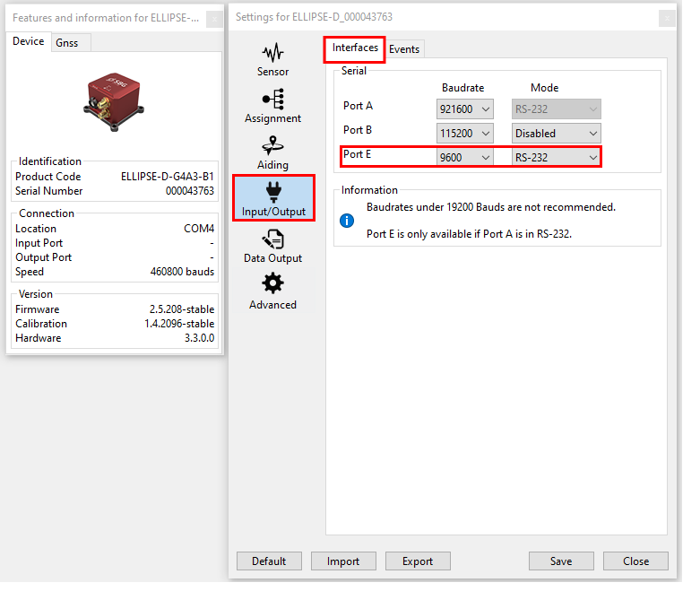The image size is (700, 600).
Task: Switch to the Gnss tab
Action: click(x=66, y=42)
